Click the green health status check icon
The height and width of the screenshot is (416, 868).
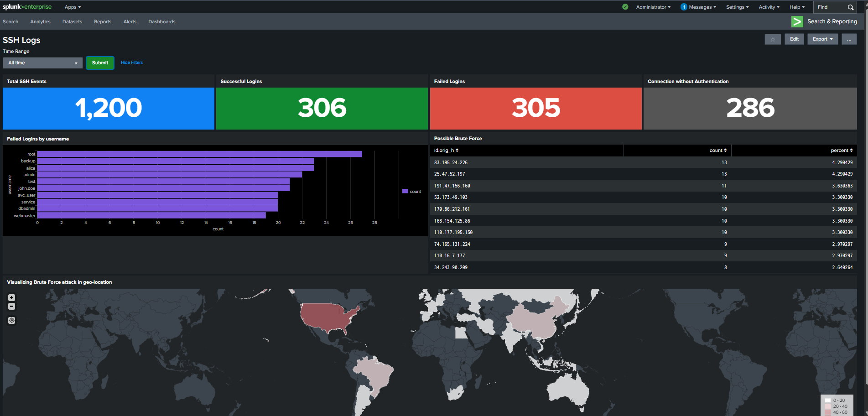point(625,7)
